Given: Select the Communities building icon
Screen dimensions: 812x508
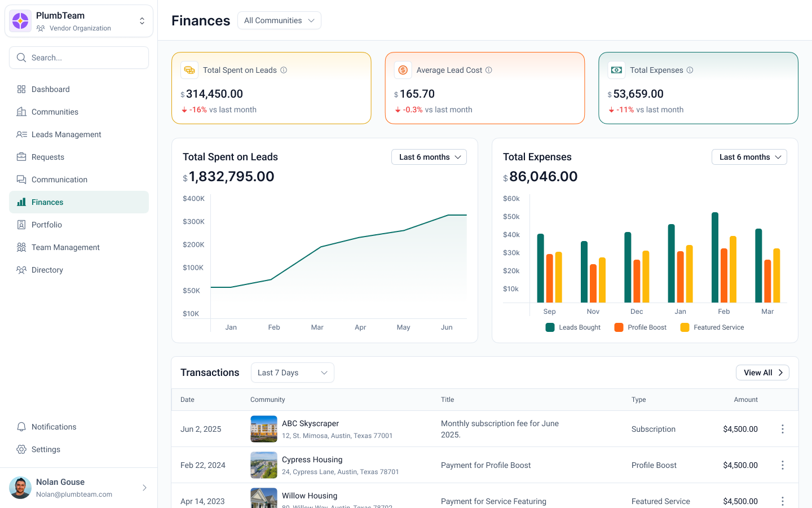Looking at the screenshot, I should tap(21, 112).
